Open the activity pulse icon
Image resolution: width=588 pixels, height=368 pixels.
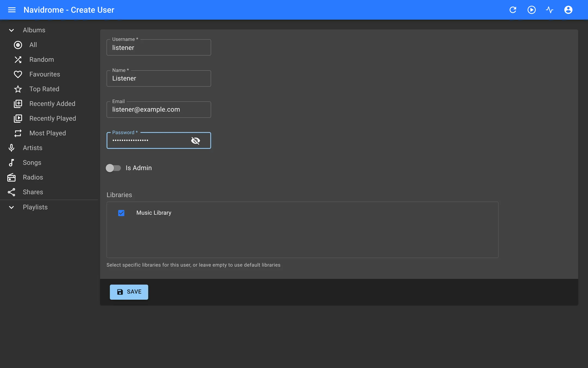[550, 10]
